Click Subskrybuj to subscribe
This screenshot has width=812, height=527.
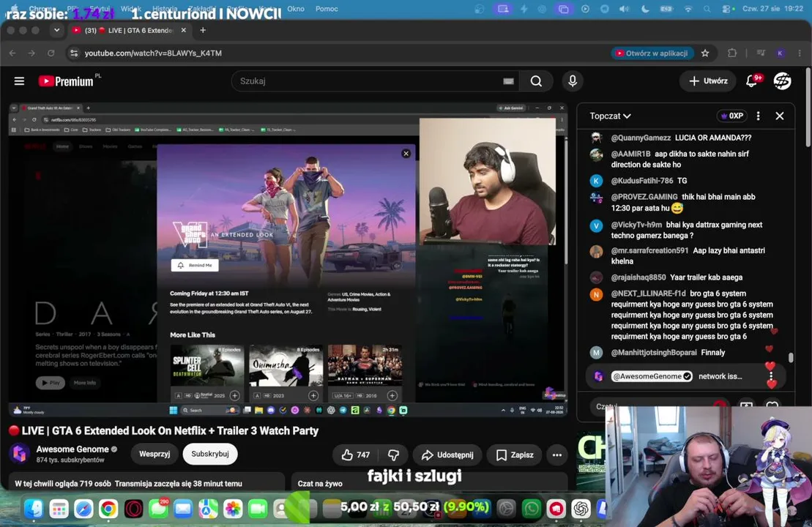tap(210, 454)
